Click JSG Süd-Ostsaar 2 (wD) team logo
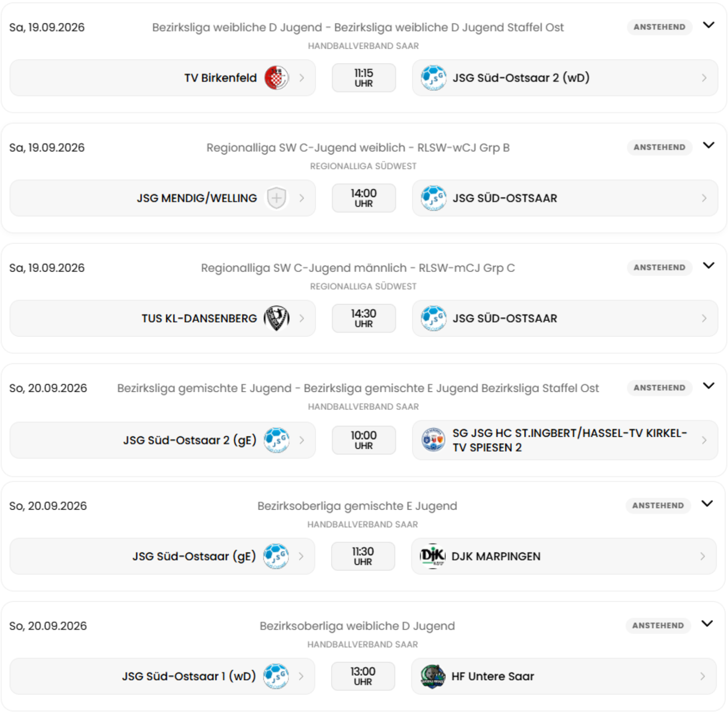Screen dimensions: 728x728 click(x=433, y=78)
